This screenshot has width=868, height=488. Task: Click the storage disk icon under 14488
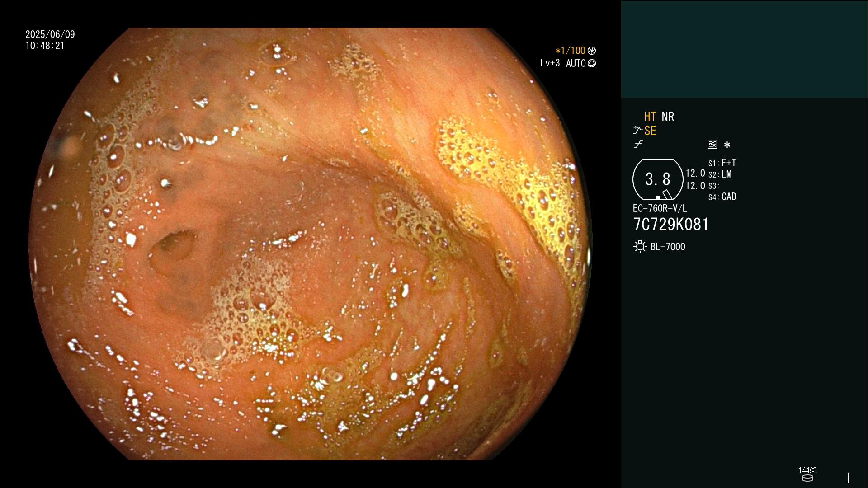coord(807,478)
